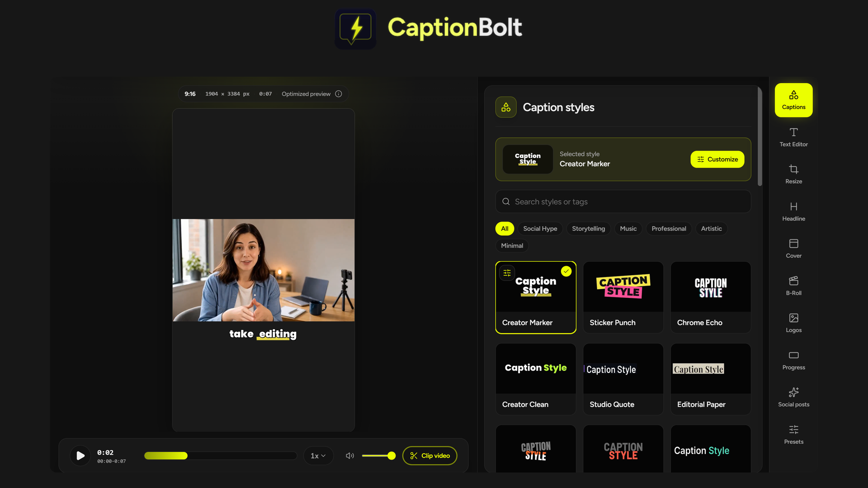Open the Progress bar tool
Image resolution: width=868 pixels, height=488 pixels.
pyautogui.click(x=793, y=361)
